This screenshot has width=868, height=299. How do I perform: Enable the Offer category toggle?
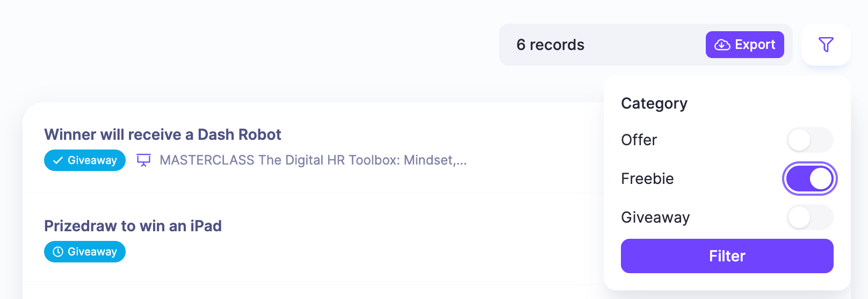tap(809, 140)
